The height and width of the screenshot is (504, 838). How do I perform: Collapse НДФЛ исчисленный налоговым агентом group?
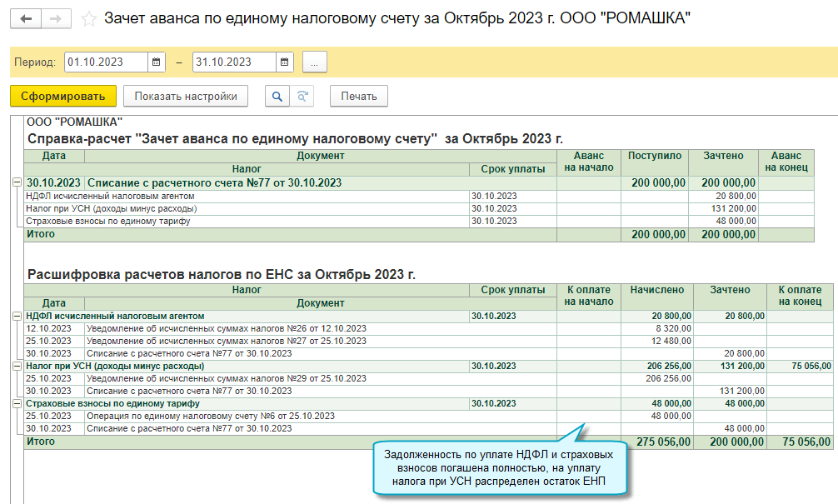coord(17,317)
